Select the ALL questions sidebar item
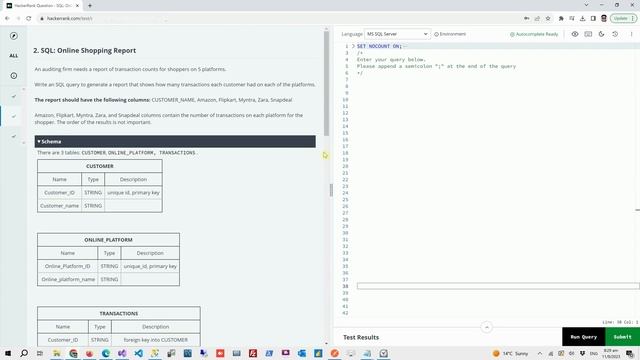The height and width of the screenshot is (360, 640). 14,56
